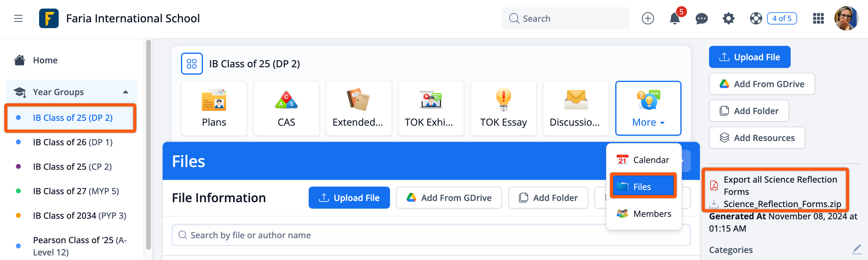The width and height of the screenshot is (868, 260).
Task: Download the Science_Reflection_Forms.zip file
Action: [x=782, y=204]
